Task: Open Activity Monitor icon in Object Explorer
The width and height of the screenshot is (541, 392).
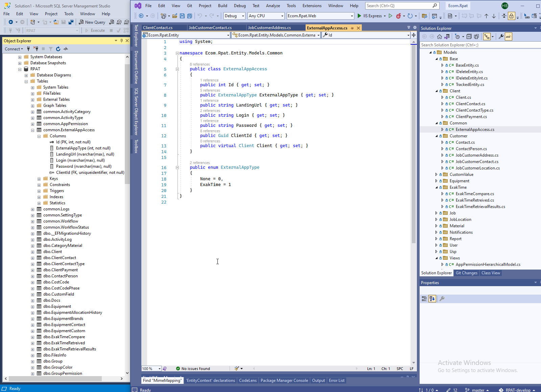Action: point(66,49)
